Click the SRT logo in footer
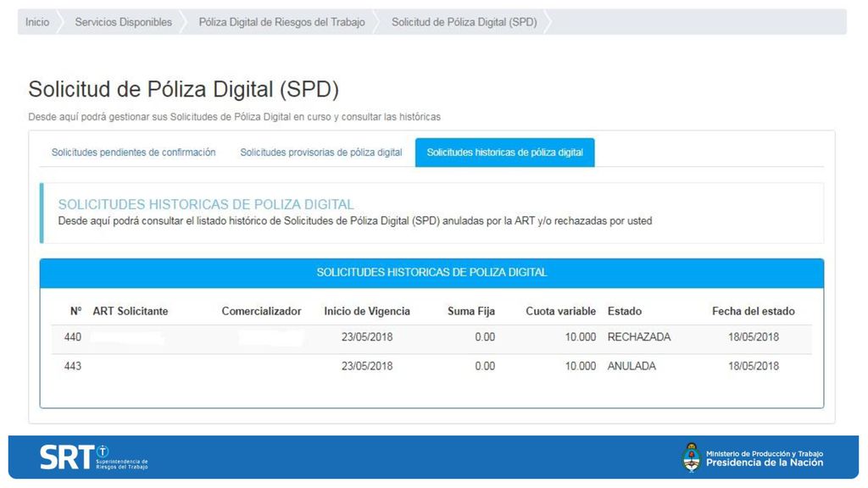 point(93,457)
